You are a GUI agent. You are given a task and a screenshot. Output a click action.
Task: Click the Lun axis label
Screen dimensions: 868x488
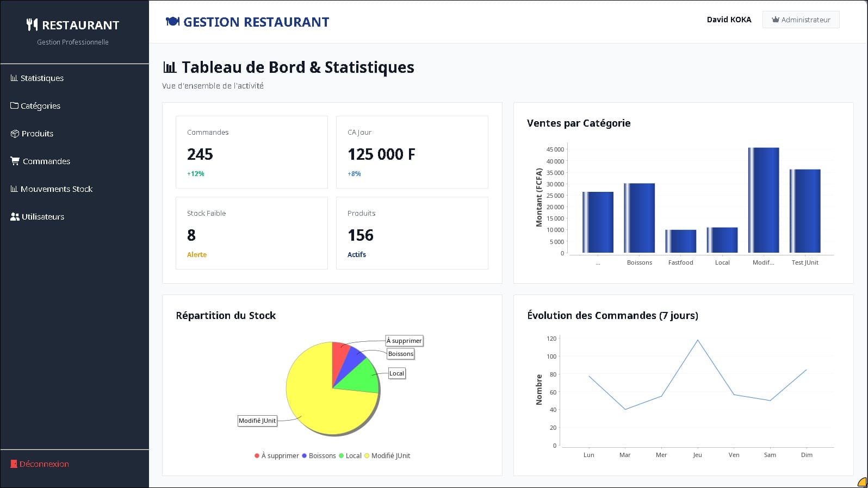click(x=588, y=455)
